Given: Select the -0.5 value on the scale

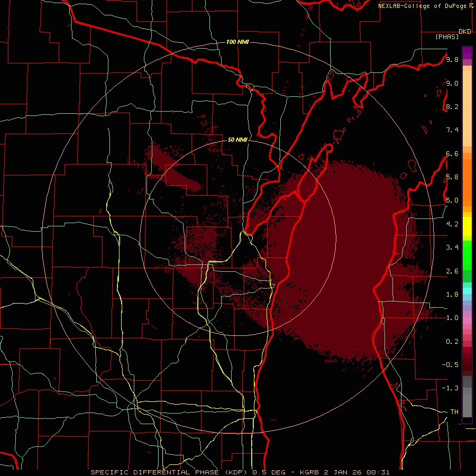Looking at the screenshot, I should tap(450, 365).
